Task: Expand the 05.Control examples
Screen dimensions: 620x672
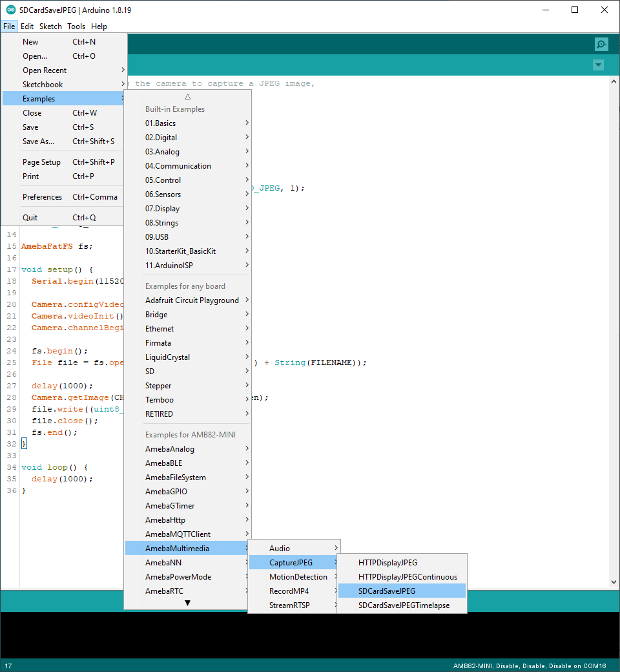Action: (x=188, y=180)
